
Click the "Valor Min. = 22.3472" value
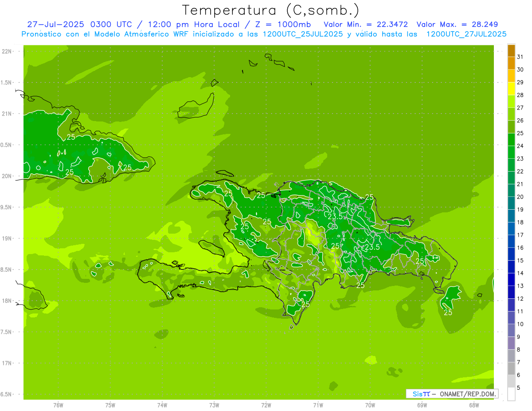(366, 24)
